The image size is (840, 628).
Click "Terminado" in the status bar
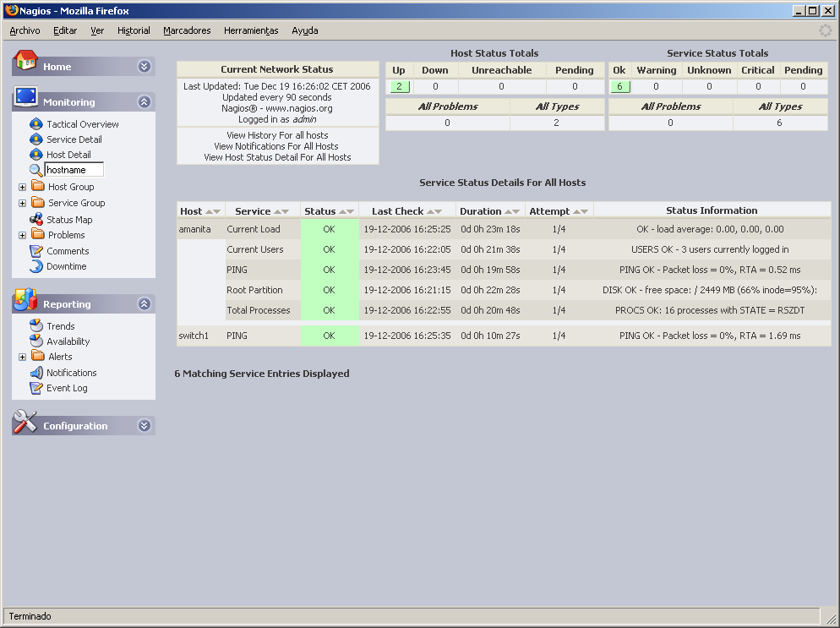(30, 616)
